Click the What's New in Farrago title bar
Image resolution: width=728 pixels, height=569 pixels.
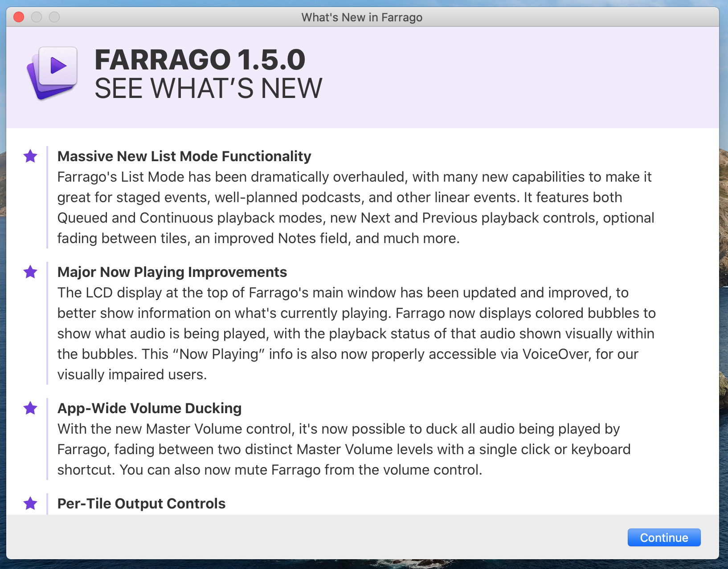pos(362,17)
